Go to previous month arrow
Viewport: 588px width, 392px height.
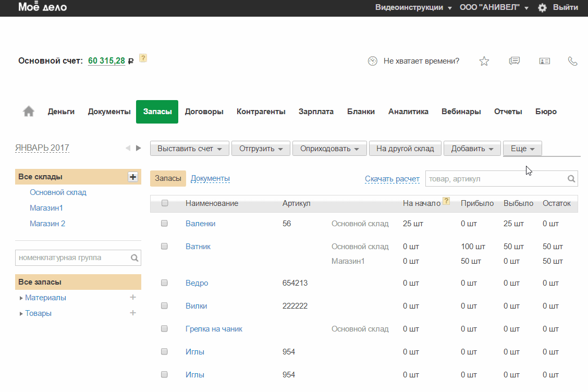point(128,148)
